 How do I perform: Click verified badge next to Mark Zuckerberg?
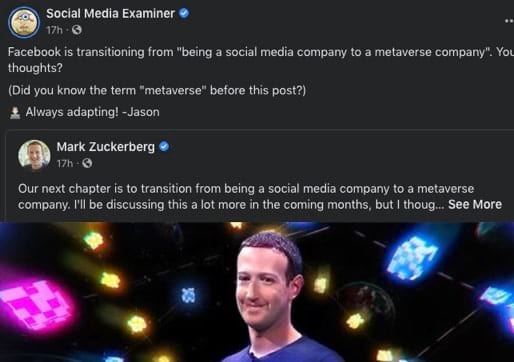[x=164, y=146]
